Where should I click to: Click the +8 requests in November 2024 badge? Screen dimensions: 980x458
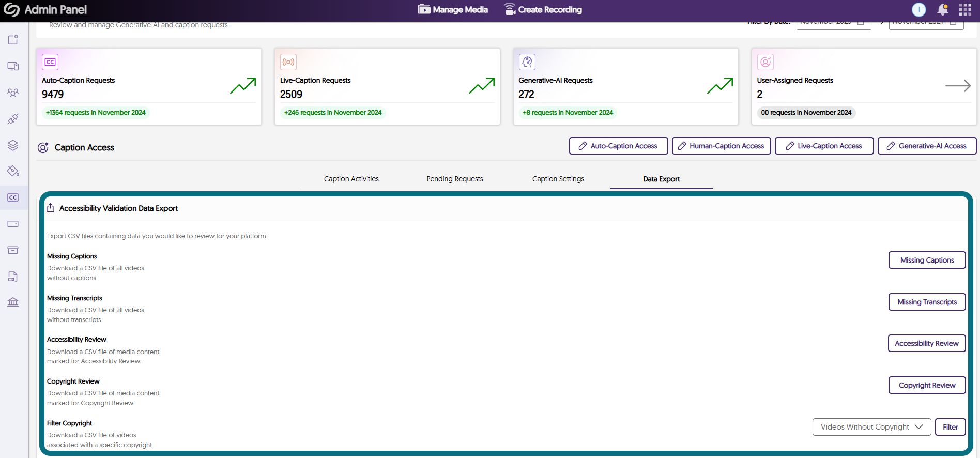(x=568, y=113)
